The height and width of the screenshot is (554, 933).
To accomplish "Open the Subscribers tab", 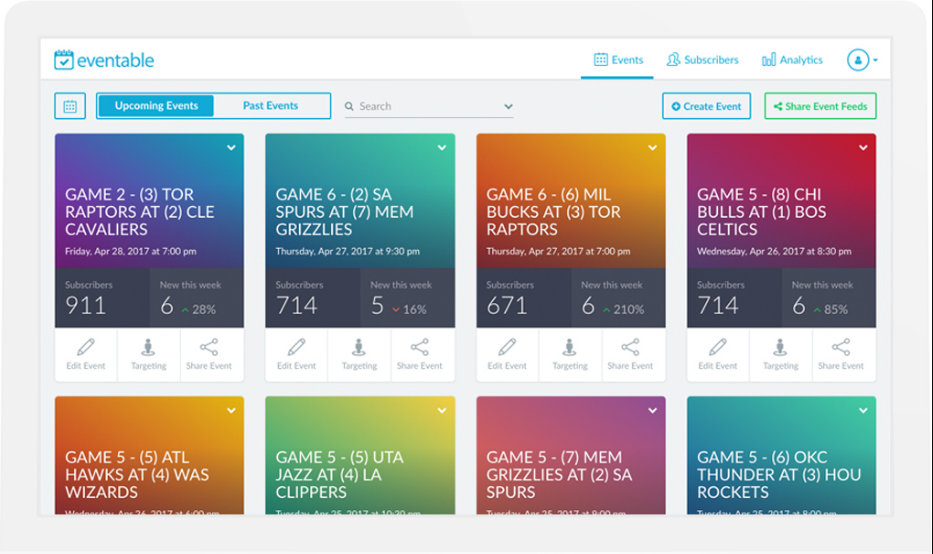I will coord(702,60).
